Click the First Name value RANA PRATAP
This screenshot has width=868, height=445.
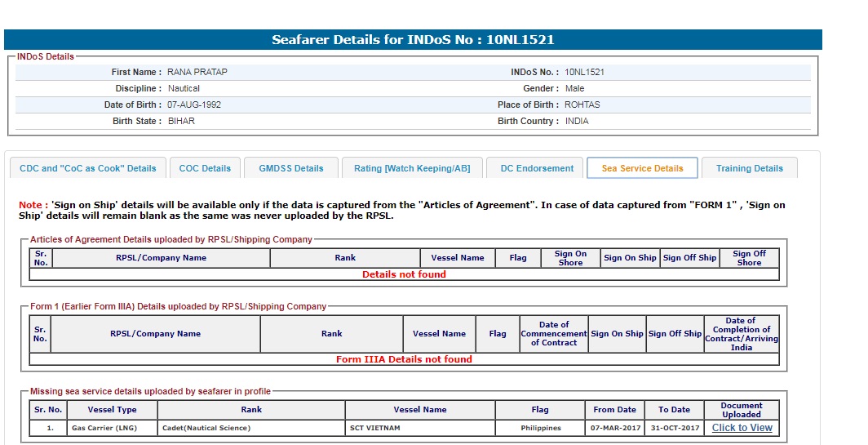pos(197,72)
